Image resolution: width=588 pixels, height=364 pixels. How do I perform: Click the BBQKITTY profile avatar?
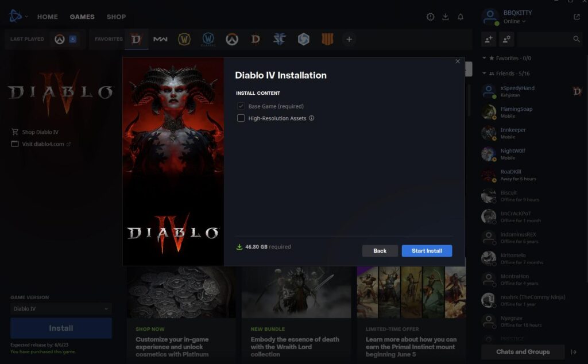coord(490,17)
